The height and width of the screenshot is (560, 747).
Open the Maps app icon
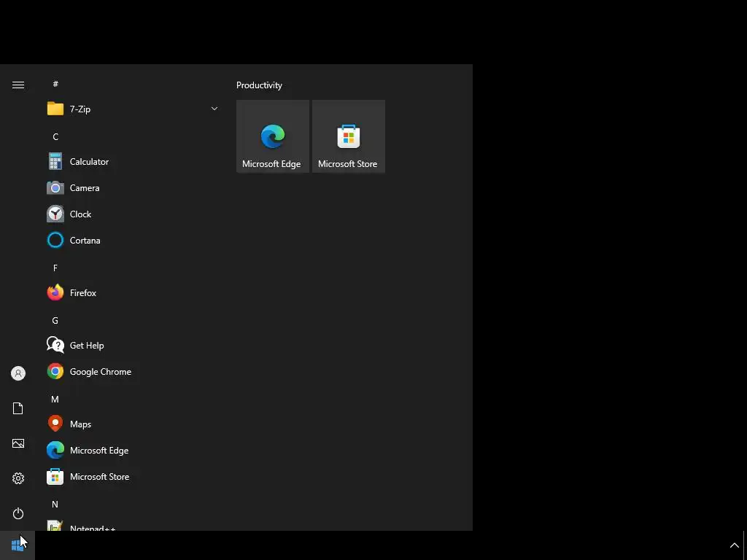click(x=55, y=424)
